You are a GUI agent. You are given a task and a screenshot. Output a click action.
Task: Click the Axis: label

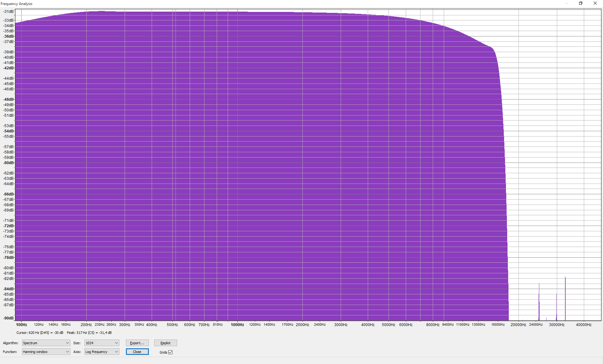[x=77, y=352]
